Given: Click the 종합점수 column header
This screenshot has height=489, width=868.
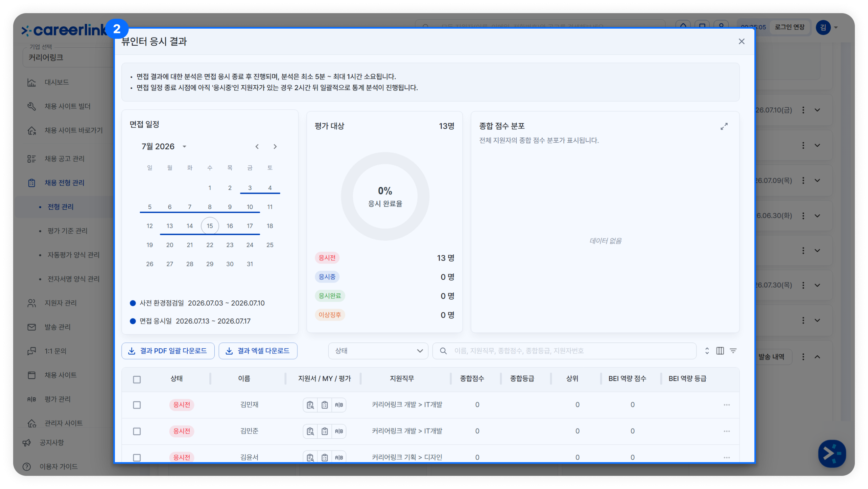Looking at the screenshot, I should pyautogui.click(x=472, y=379).
